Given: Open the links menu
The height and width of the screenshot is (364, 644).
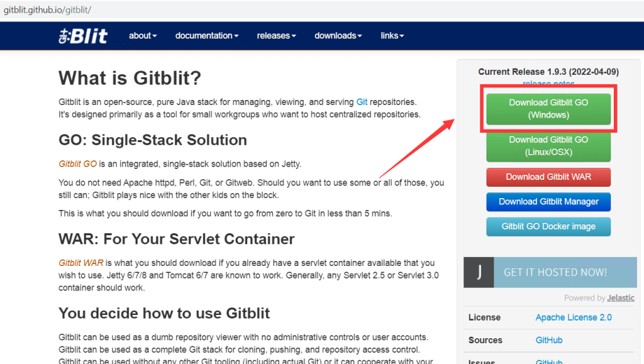Looking at the screenshot, I should [x=392, y=36].
